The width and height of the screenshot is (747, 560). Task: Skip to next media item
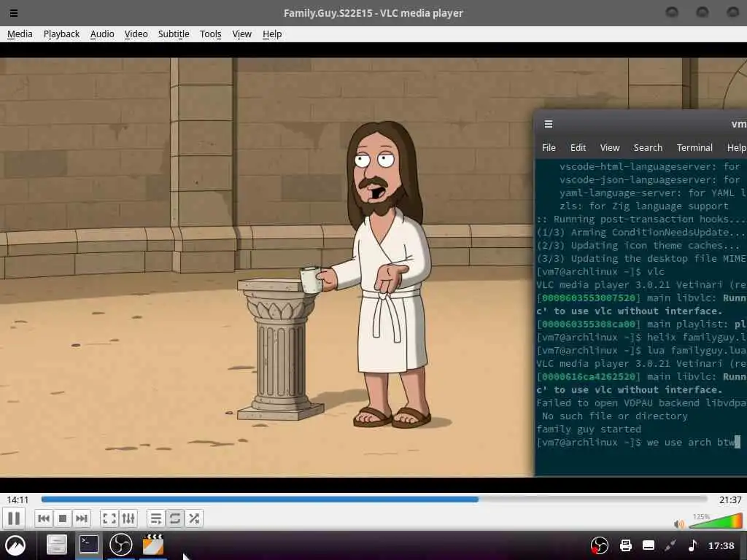(x=82, y=518)
